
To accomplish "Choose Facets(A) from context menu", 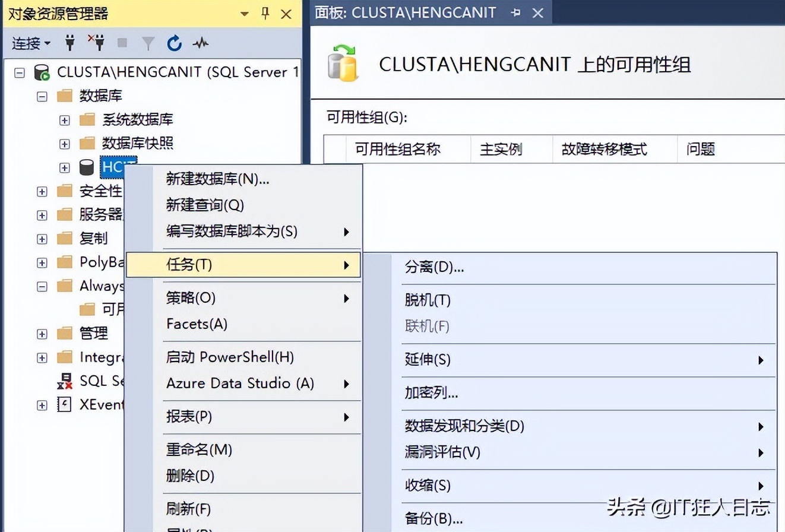I will [243, 324].
